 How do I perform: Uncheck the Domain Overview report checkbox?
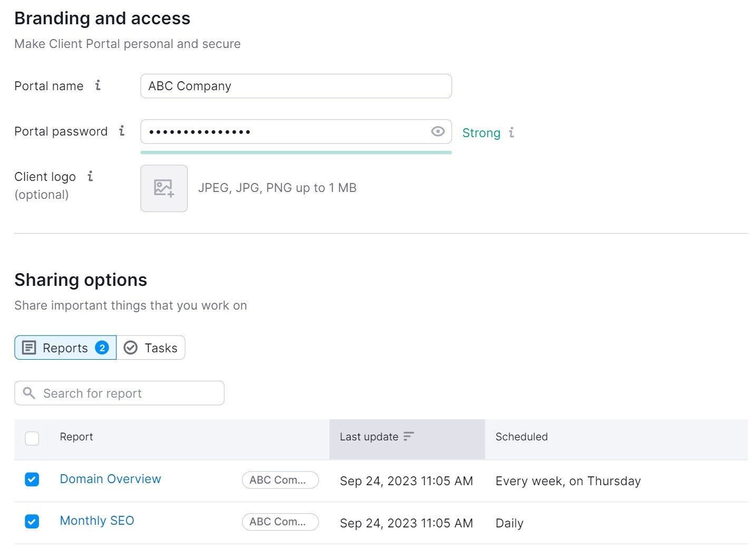(32, 479)
